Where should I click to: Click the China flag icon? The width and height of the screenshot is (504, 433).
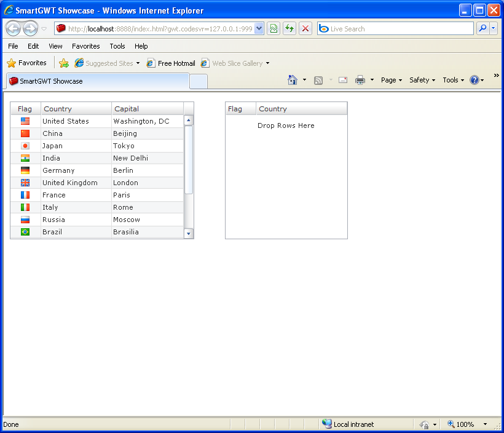pyautogui.click(x=25, y=133)
